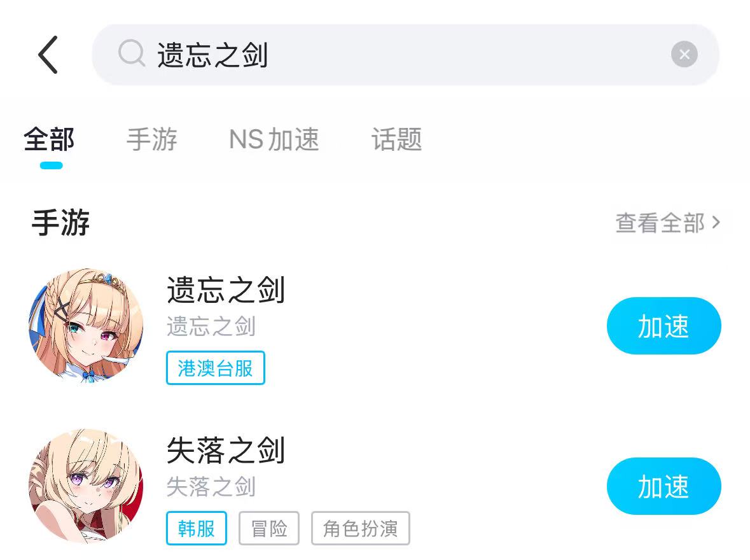Start 加速 for 失落之剑
Viewport: 750px width, 560px height.
(664, 486)
